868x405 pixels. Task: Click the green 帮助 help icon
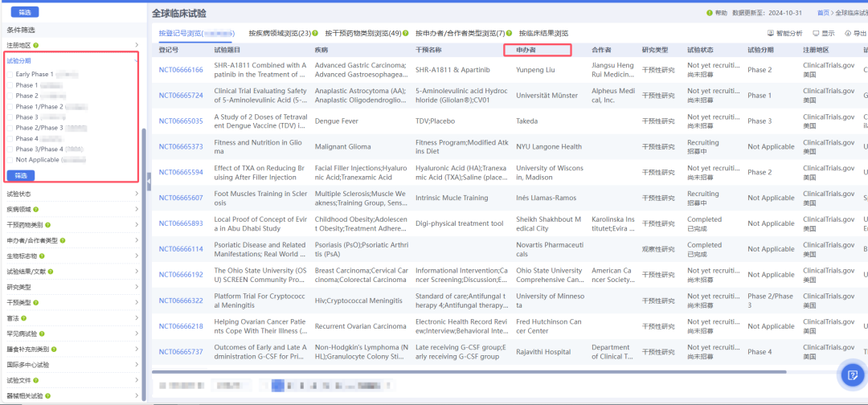coord(709,13)
